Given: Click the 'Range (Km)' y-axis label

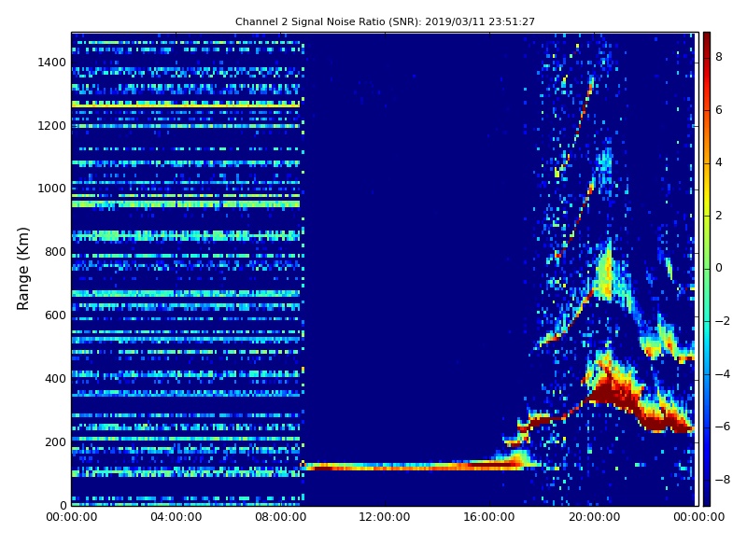Looking at the screenshot, I should pos(22,269).
